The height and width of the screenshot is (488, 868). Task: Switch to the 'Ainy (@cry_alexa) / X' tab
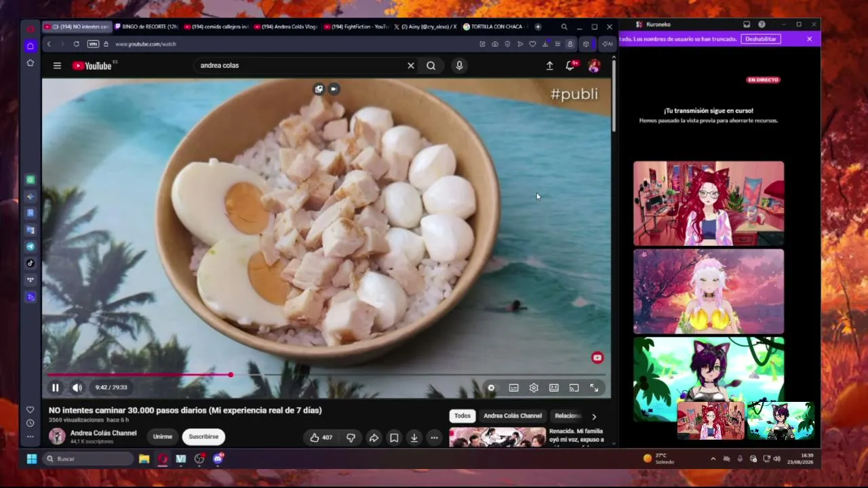pyautogui.click(x=425, y=27)
